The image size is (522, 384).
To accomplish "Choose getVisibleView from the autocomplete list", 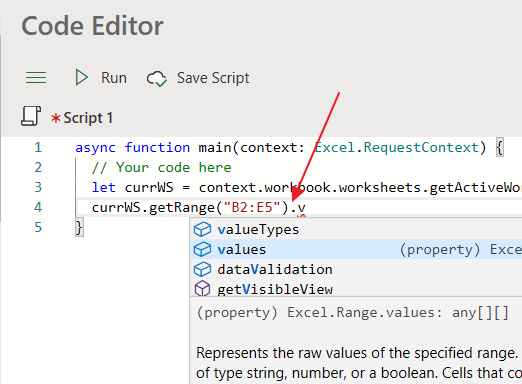I will [x=356, y=288].
